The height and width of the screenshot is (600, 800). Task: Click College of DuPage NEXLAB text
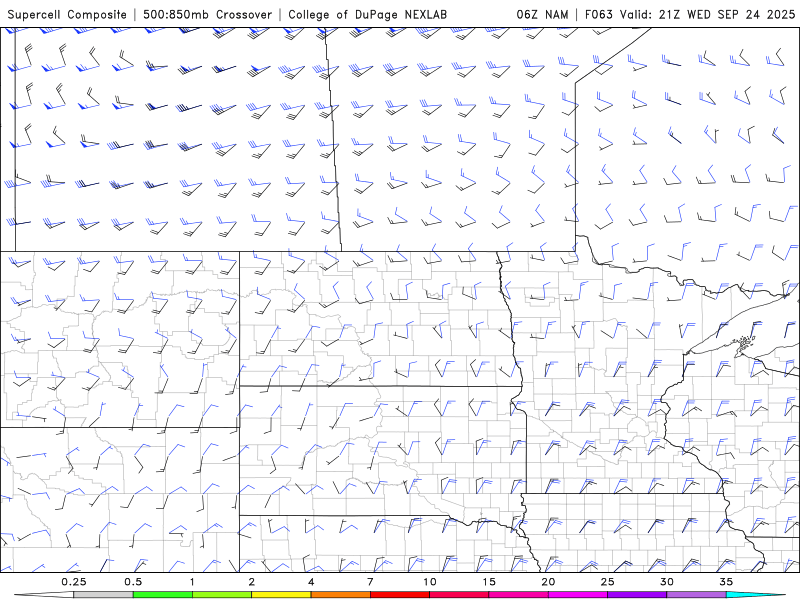tap(367, 15)
